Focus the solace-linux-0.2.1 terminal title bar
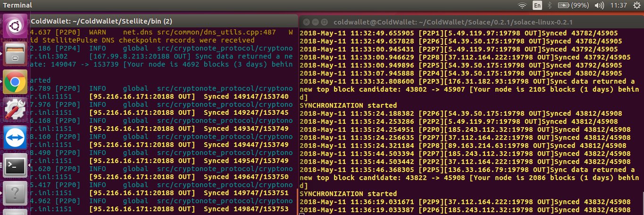644x215 pixels. (472, 22)
